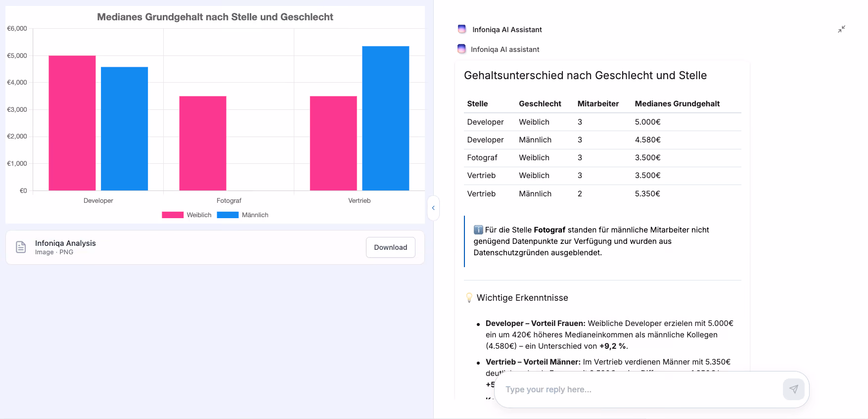Select the Infoniqa Analysis file title
The width and height of the screenshot is (868, 419).
[x=65, y=243]
